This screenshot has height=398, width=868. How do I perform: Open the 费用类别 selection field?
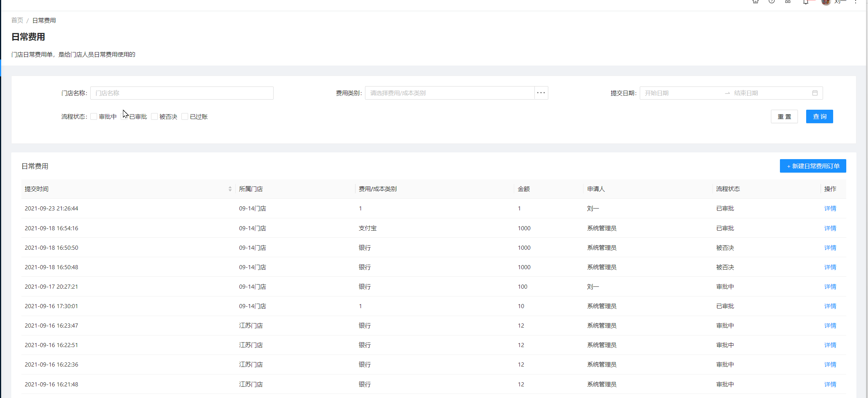[450, 93]
